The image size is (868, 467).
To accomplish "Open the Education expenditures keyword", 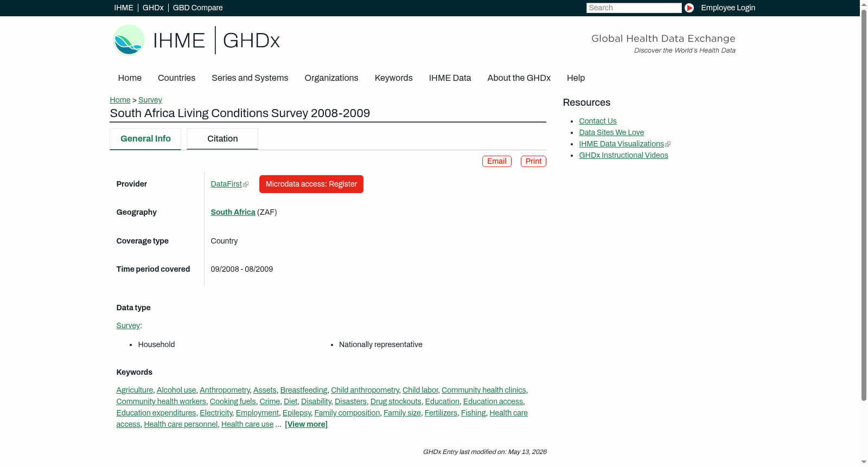I will 156,413.
